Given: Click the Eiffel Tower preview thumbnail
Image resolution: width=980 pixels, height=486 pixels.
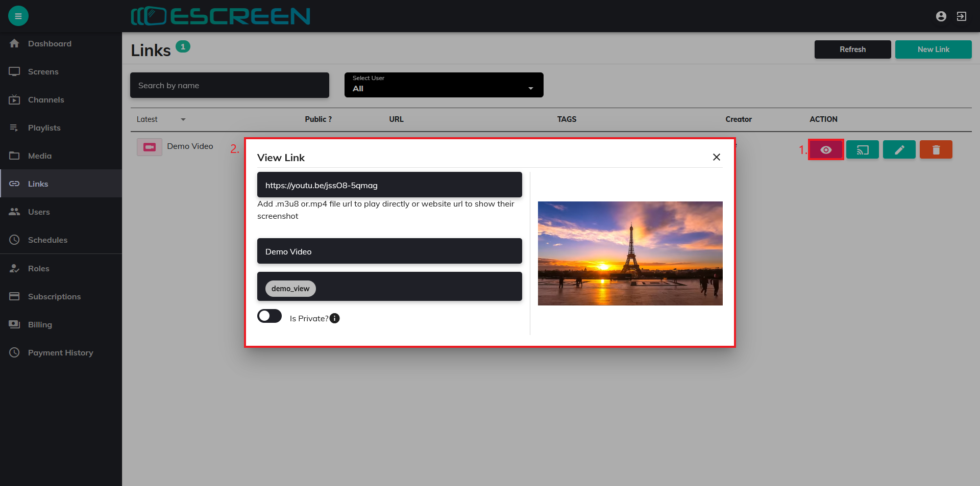Looking at the screenshot, I should click(x=630, y=253).
